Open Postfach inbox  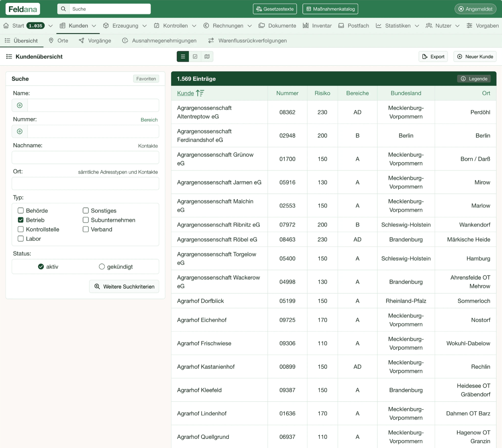pyautogui.click(x=353, y=26)
